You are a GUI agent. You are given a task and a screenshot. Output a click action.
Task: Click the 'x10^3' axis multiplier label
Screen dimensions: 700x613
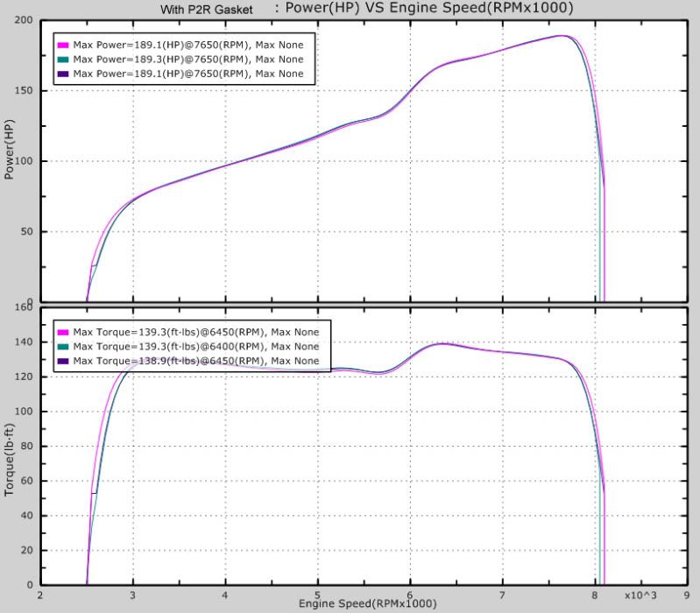tap(640, 595)
